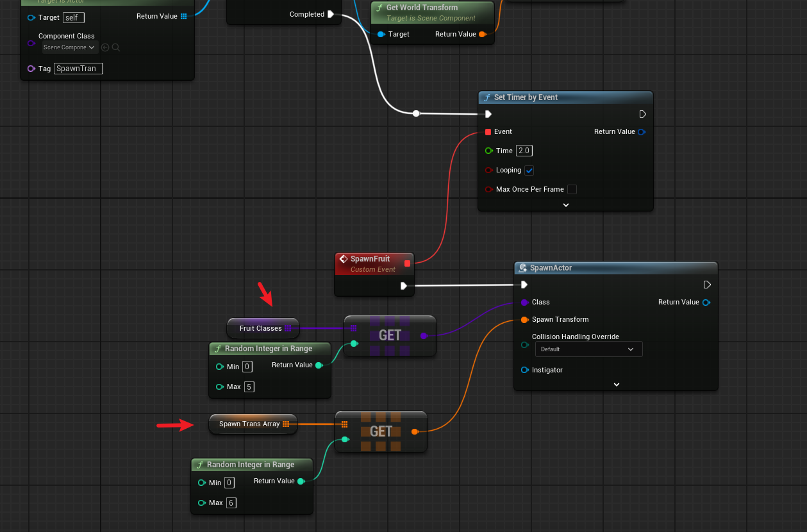Click the Return Value pin on SpawnActor
Image resolution: width=807 pixels, height=532 pixels.
point(706,302)
